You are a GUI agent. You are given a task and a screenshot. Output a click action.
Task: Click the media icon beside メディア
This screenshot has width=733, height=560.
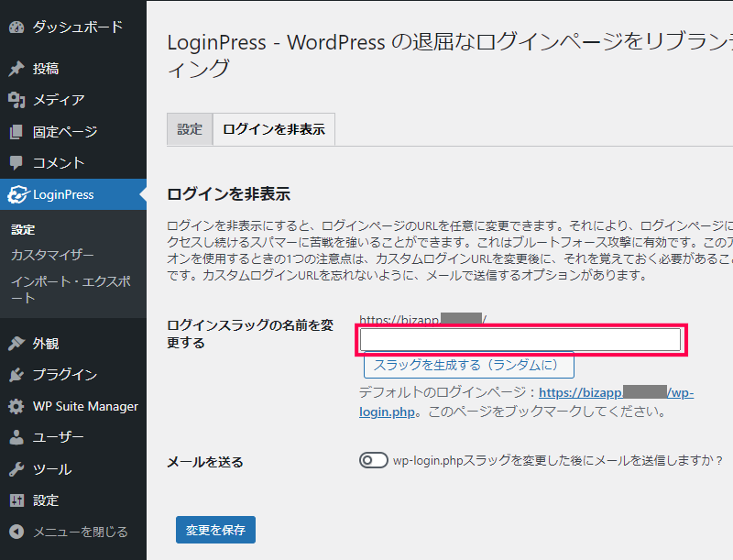tap(16, 100)
